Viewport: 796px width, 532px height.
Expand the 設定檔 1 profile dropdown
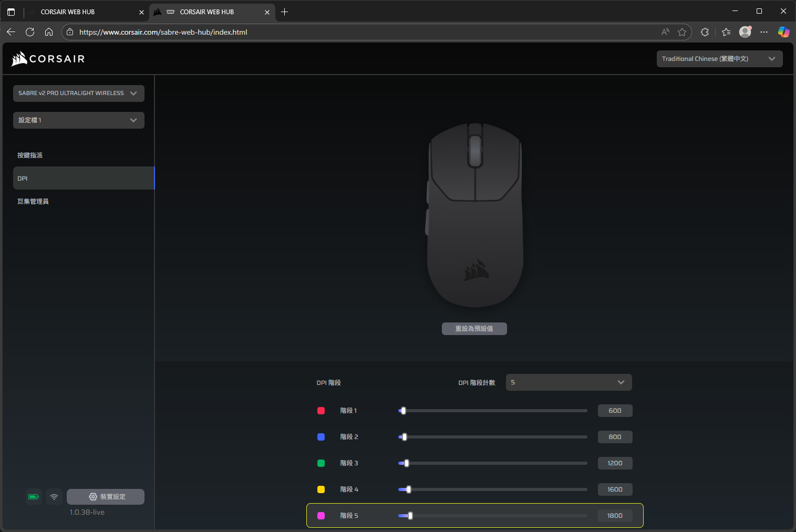pyautogui.click(x=79, y=120)
